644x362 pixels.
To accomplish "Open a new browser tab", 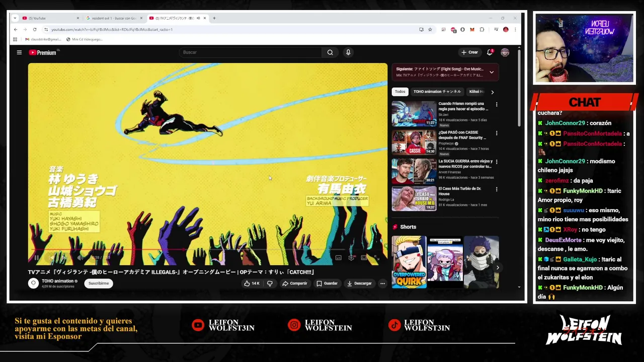I will point(214,18).
